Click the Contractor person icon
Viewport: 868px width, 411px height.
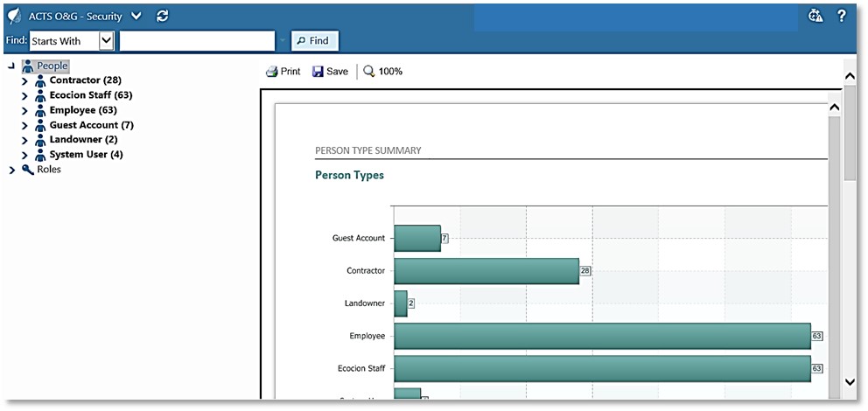pyautogui.click(x=40, y=81)
